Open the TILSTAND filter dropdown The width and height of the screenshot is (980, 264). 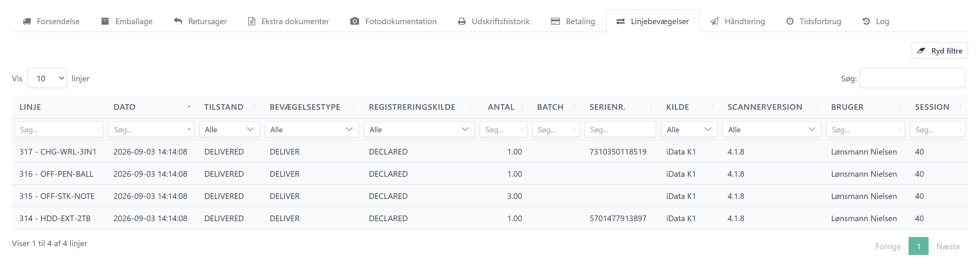[229, 129]
